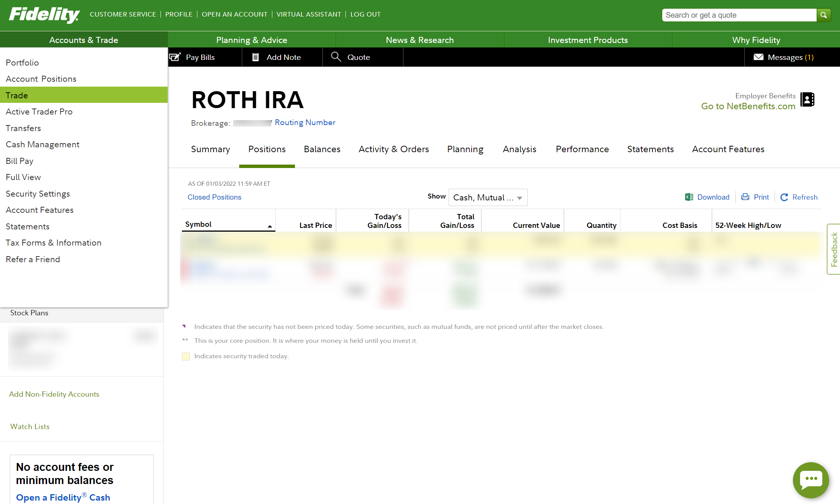The width and height of the screenshot is (840, 504).
Task: Select Account Positions menu item
Action: (84, 79)
